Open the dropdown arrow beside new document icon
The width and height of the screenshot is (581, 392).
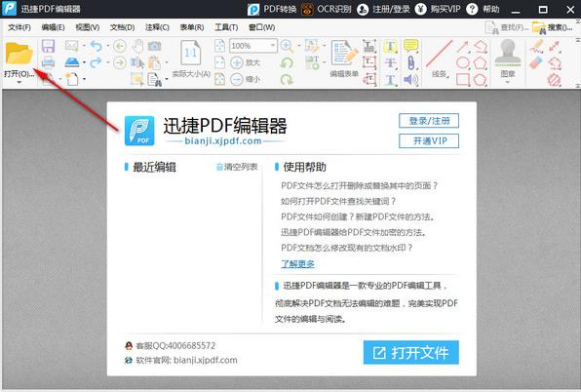click(x=85, y=79)
